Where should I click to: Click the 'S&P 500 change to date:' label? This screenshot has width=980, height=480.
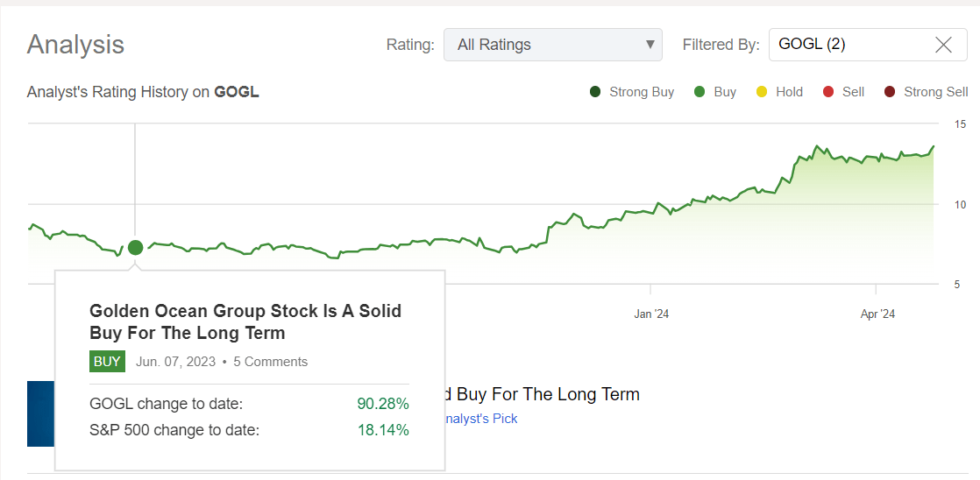click(174, 430)
